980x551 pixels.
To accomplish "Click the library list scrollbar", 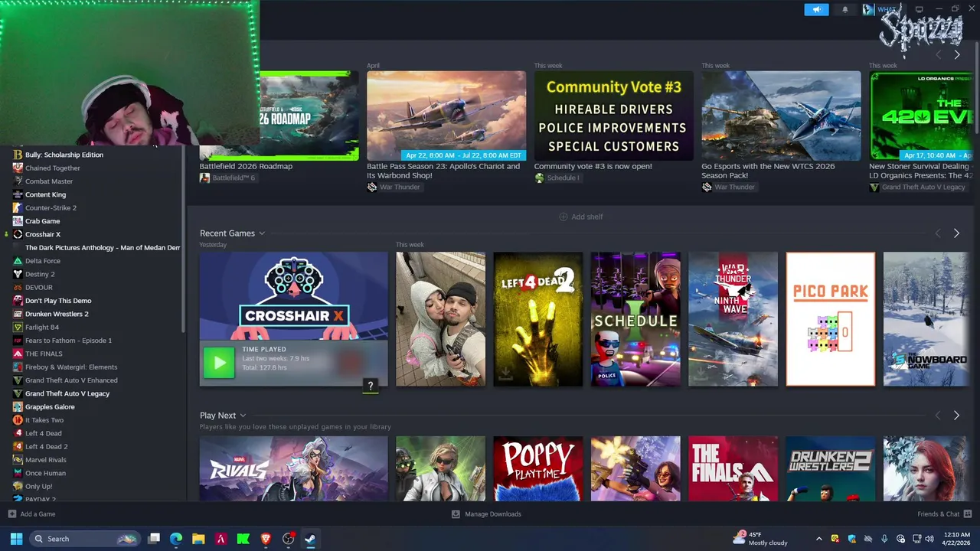I will 183,239.
